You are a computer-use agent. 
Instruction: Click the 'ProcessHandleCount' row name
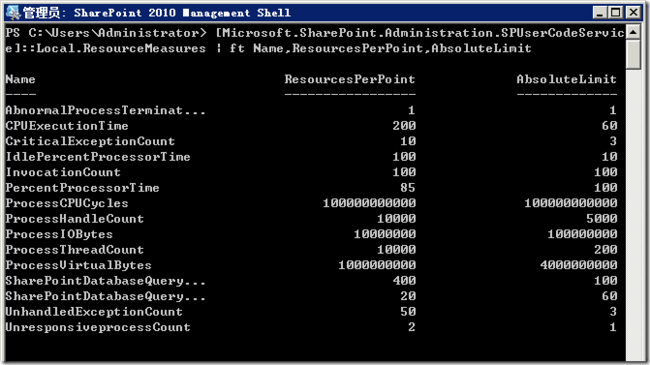coord(75,219)
